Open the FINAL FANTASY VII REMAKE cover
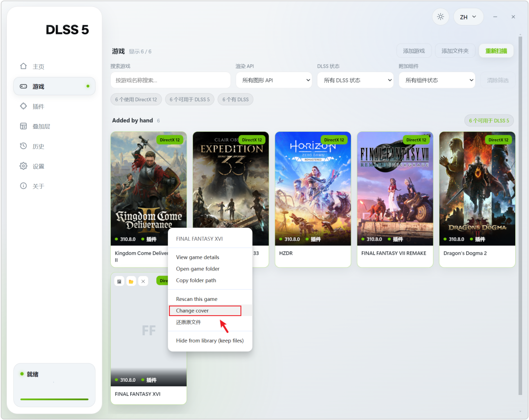This screenshot has height=420, width=529. coord(395,188)
